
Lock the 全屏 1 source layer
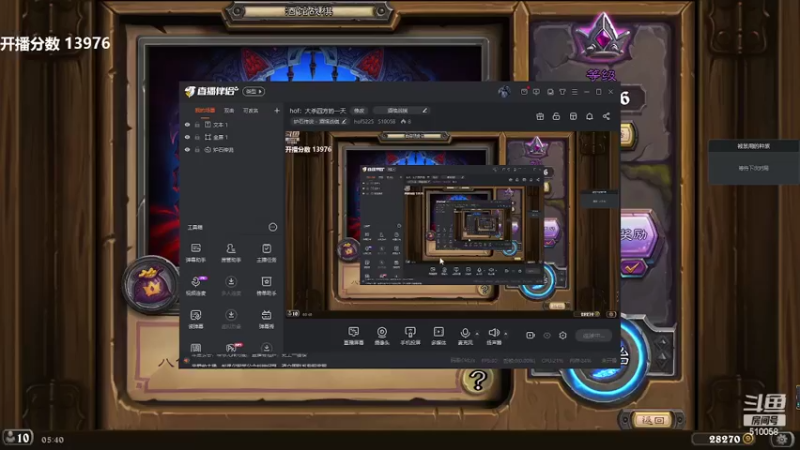(x=197, y=137)
